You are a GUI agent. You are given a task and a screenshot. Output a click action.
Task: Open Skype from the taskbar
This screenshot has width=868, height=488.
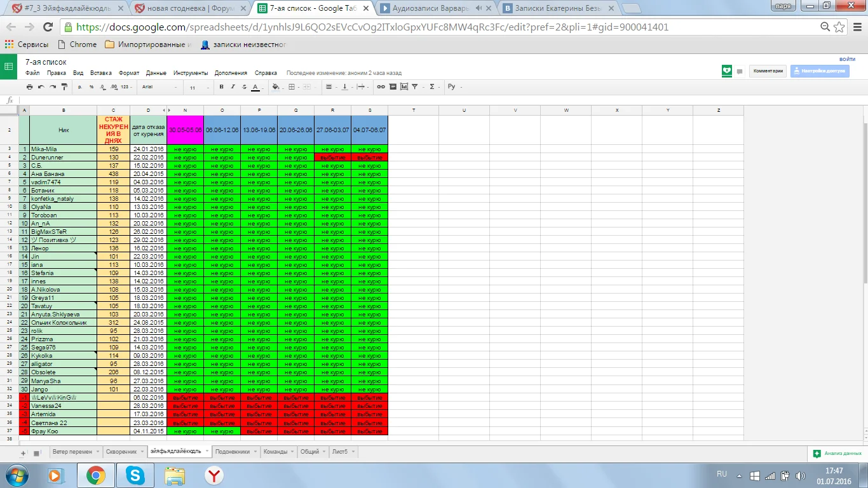(x=135, y=475)
